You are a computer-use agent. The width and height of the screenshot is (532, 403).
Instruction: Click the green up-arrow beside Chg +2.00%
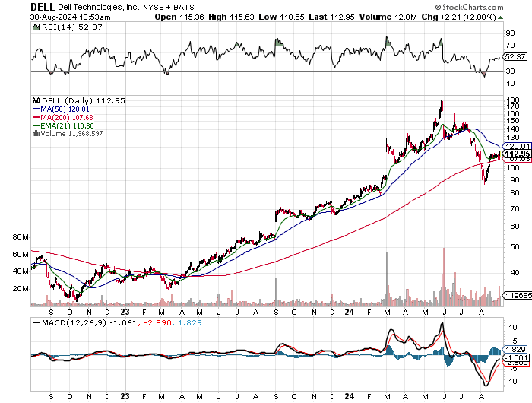[x=500, y=17]
